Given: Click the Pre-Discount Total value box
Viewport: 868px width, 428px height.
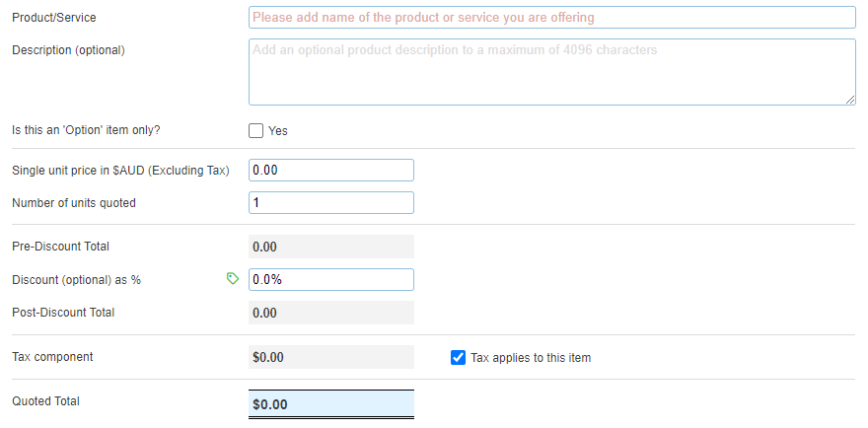Looking at the screenshot, I should pyautogui.click(x=331, y=247).
